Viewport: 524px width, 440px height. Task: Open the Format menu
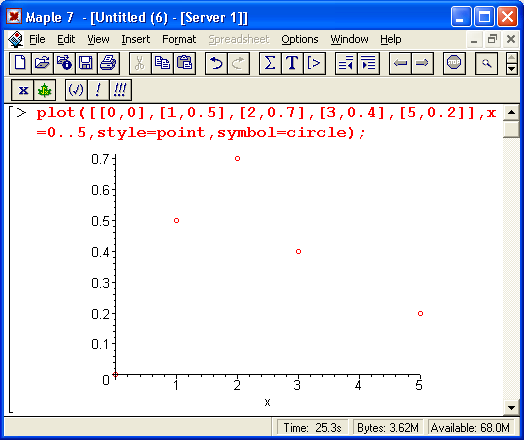(179, 39)
